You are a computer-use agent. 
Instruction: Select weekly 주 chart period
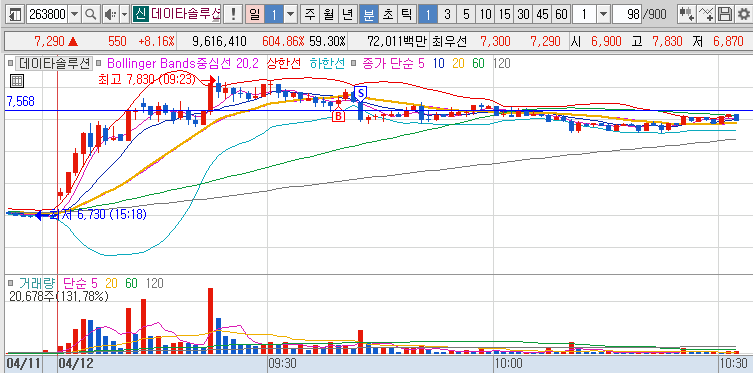point(310,14)
